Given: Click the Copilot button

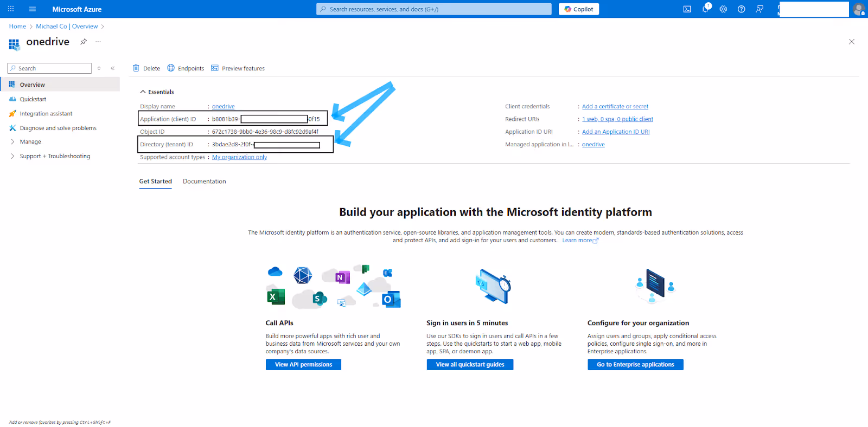Looking at the screenshot, I should point(579,9).
